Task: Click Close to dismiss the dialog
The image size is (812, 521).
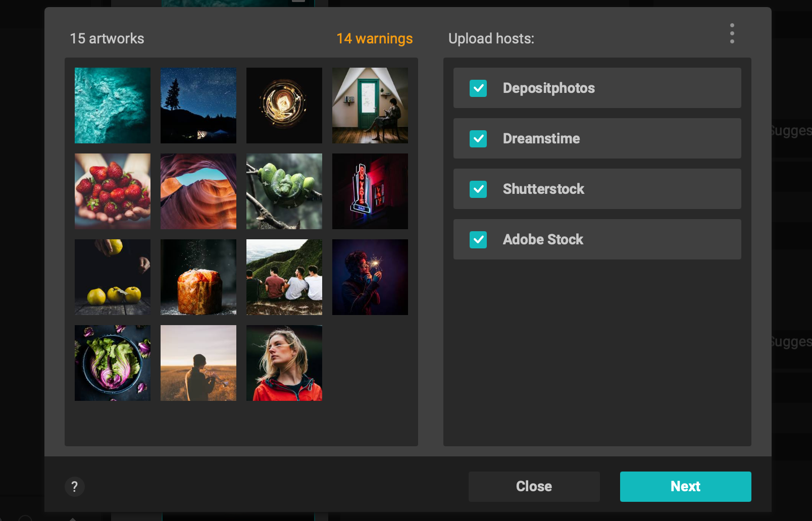Action: pyautogui.click(x=534, y=486)
